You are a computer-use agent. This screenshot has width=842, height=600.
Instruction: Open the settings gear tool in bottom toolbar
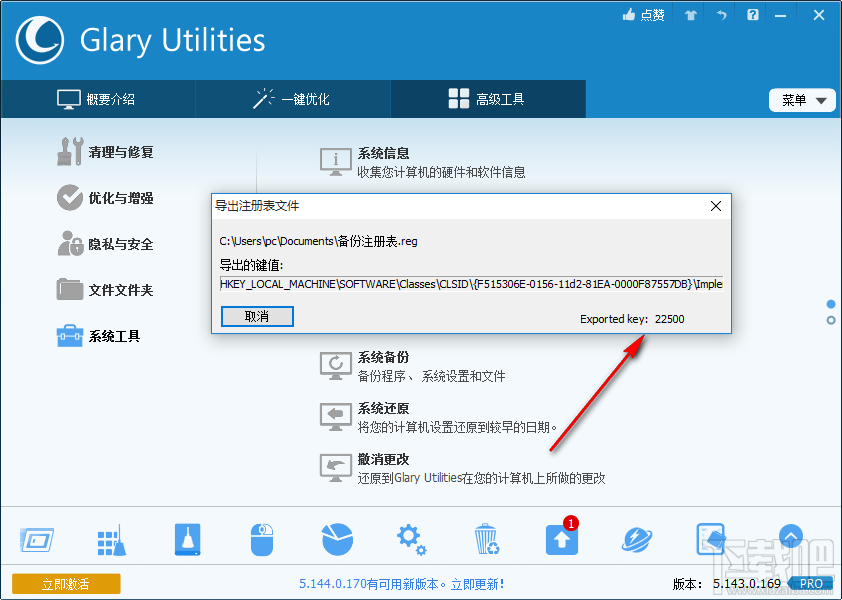412,538
